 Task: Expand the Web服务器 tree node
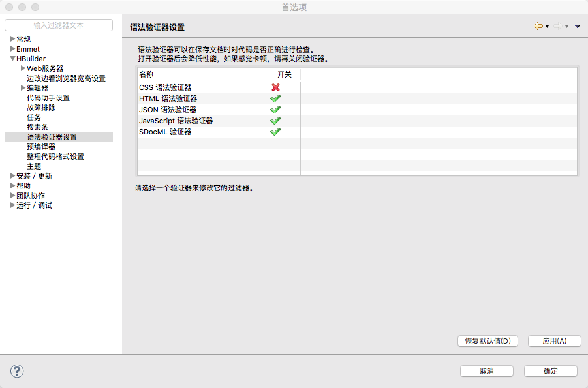23,68
